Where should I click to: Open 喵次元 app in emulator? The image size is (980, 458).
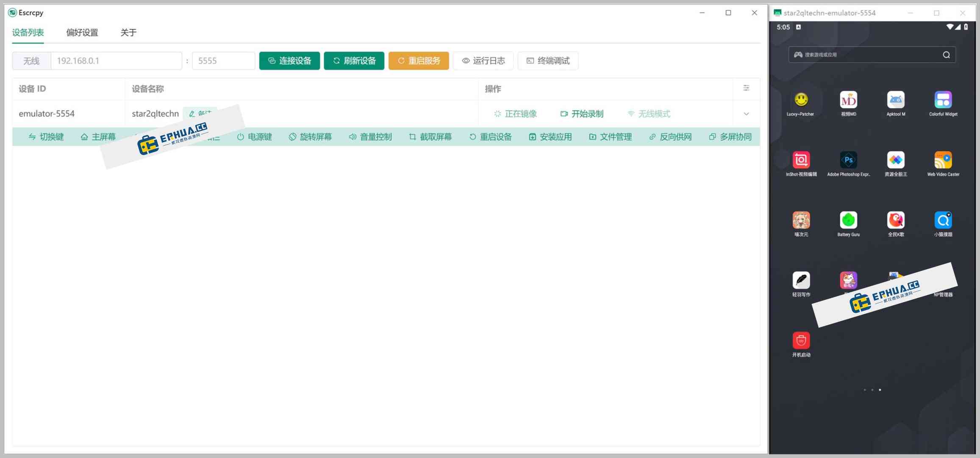click(801, 224)
